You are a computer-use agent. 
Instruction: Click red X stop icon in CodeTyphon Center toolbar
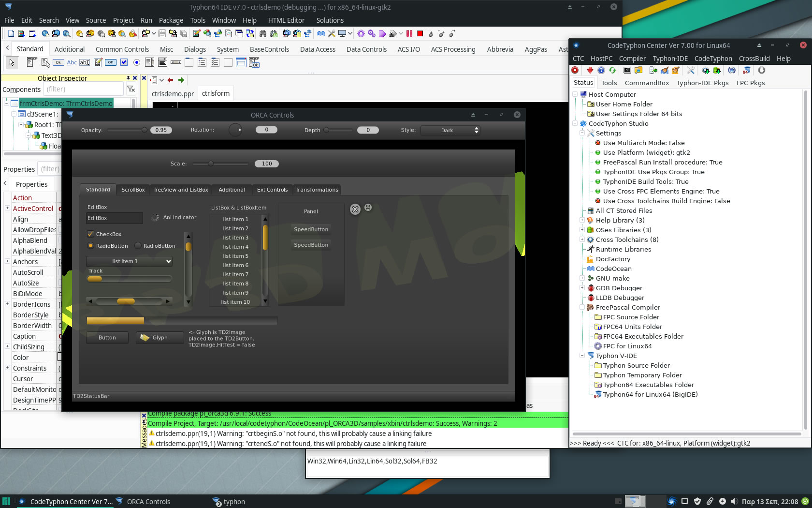click(575, 71)
